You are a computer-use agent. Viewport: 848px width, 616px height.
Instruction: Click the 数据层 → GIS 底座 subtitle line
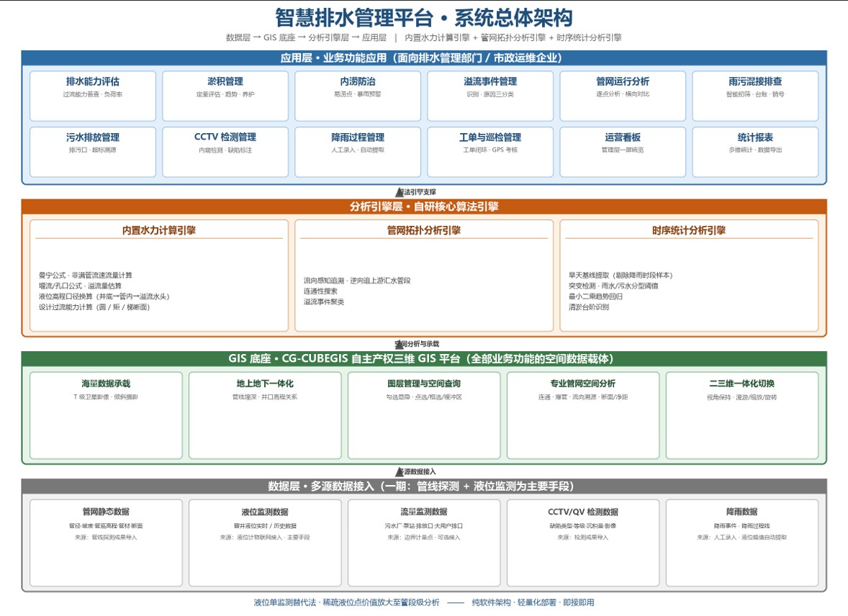coord(424,37)
